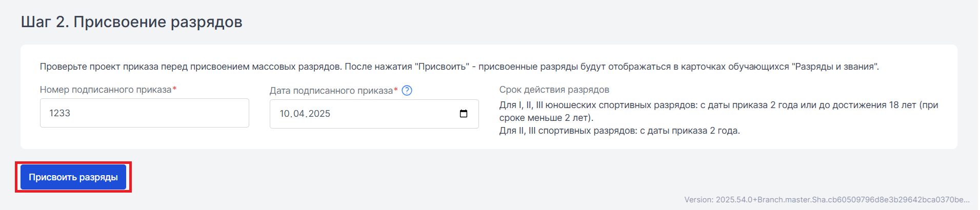The width and height of the screenshot is (980, 210).
Task: Click the 'сроке меньше 2 лет' text line
Action: [x=546, y=118]
